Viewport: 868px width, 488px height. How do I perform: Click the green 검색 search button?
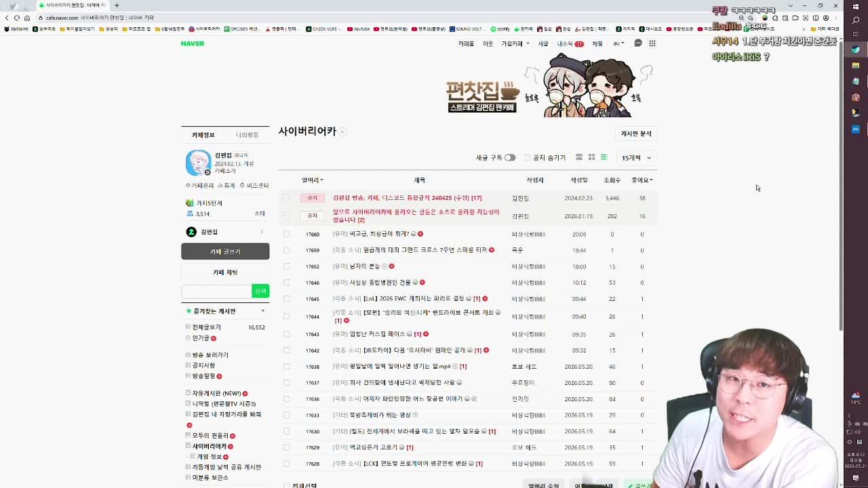260,291
